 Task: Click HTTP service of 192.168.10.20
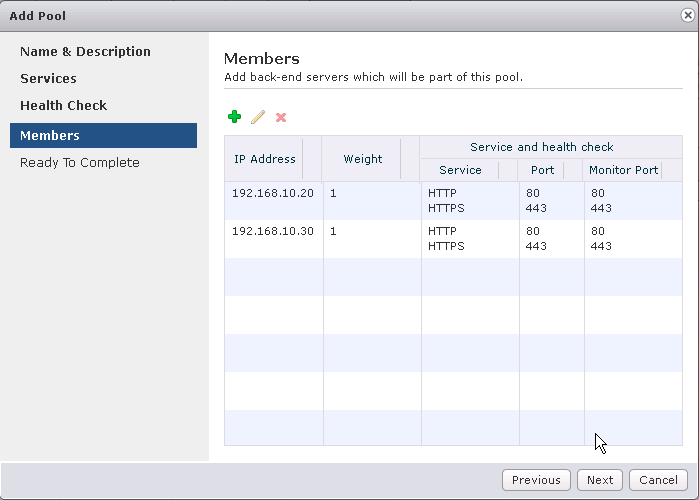(442, 193)
